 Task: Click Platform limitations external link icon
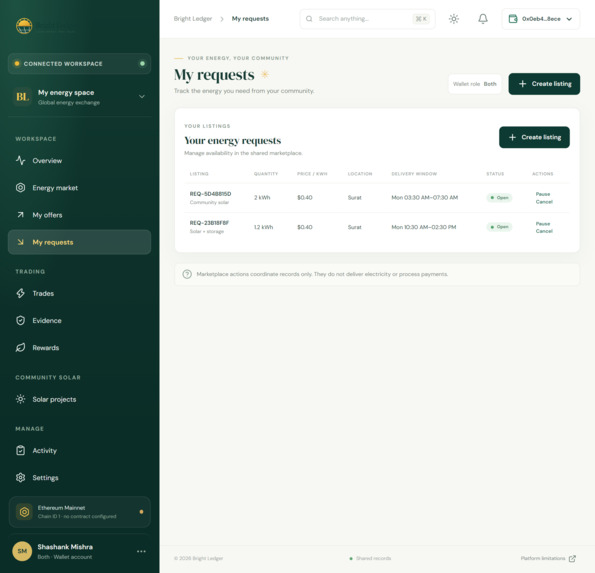[572, 558]
